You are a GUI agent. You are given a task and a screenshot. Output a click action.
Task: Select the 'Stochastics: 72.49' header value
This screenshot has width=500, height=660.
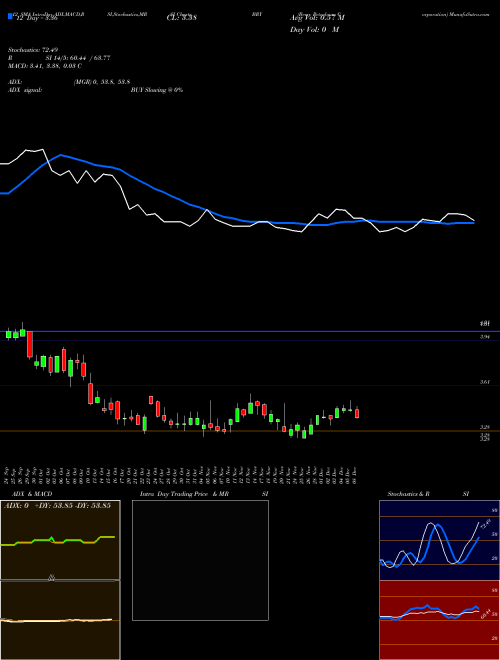coord(31,50)
